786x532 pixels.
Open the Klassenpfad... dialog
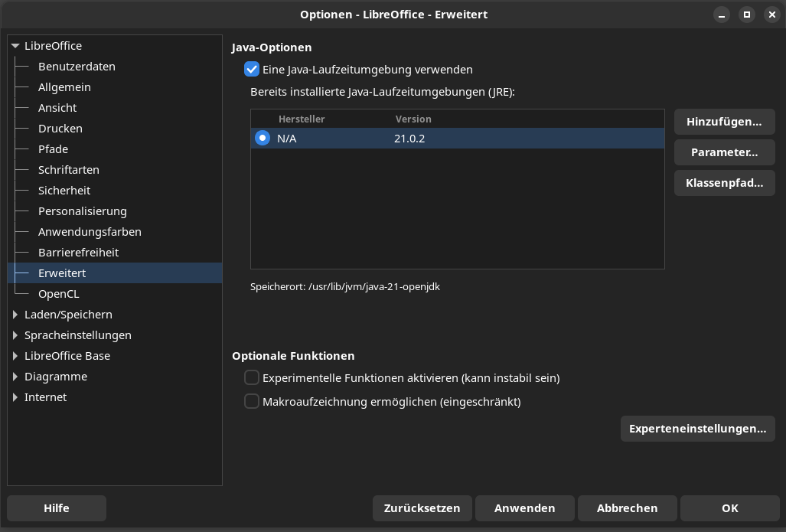point(724,183)
